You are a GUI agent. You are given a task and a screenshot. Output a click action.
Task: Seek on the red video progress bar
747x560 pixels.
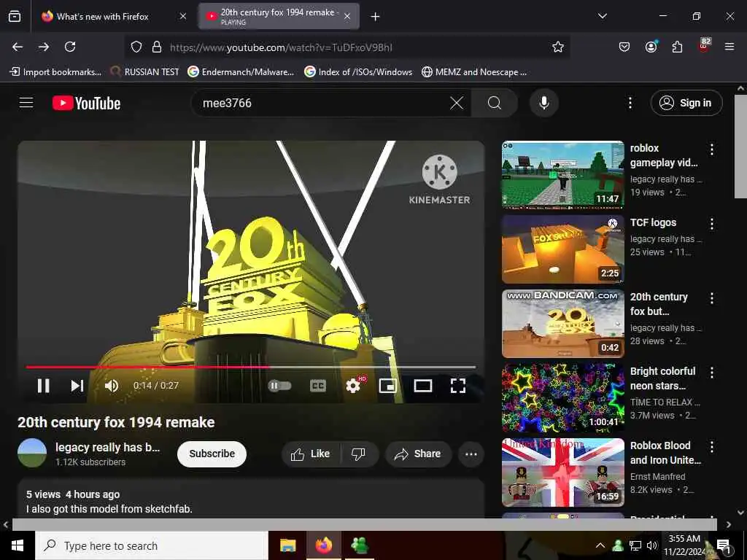251,367
